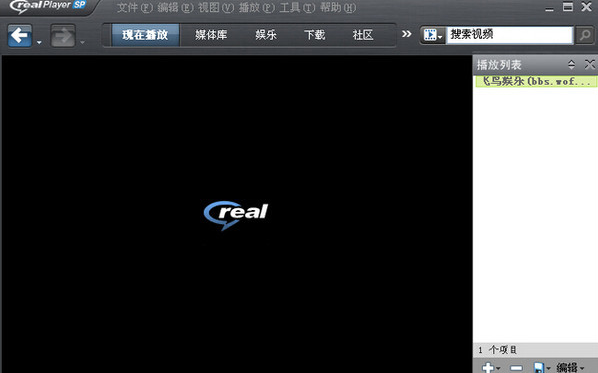Image resolution: width=598 pixels, height=373 pixels.
Task: Click the real logo in the video area
Action: coord(236,215)
